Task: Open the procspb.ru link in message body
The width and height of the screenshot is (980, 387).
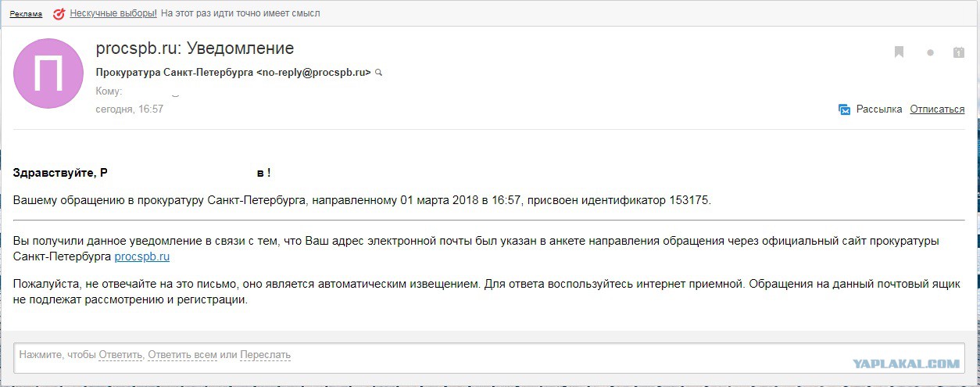Action: (142, 256)
